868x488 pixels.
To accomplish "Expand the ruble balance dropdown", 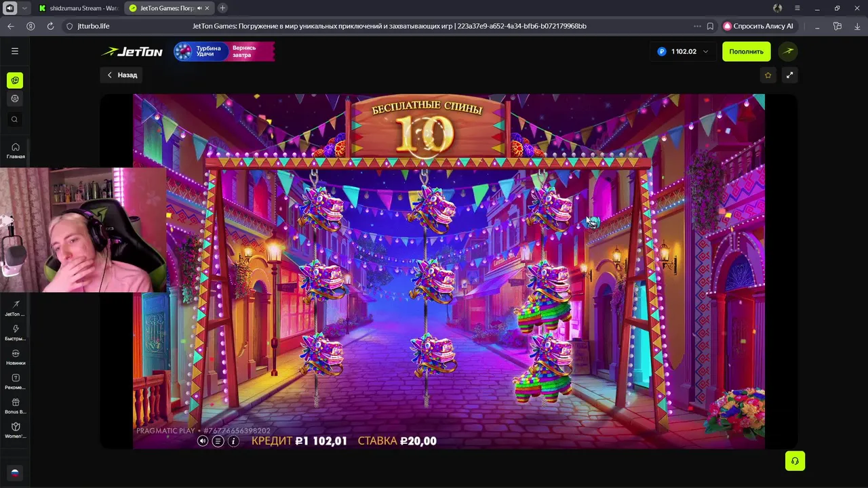I will click(x=683, y=52).
